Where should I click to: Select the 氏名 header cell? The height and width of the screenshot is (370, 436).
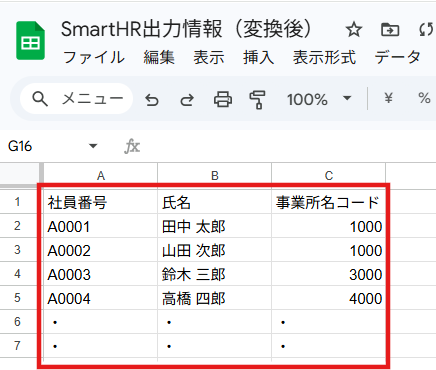pyautogui.click(x=215, y=202)
